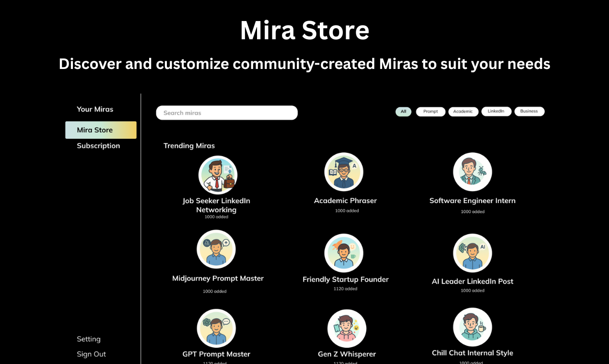
Task: Open the Software Engineer Intern Mira
Action: tap(472, 171)
